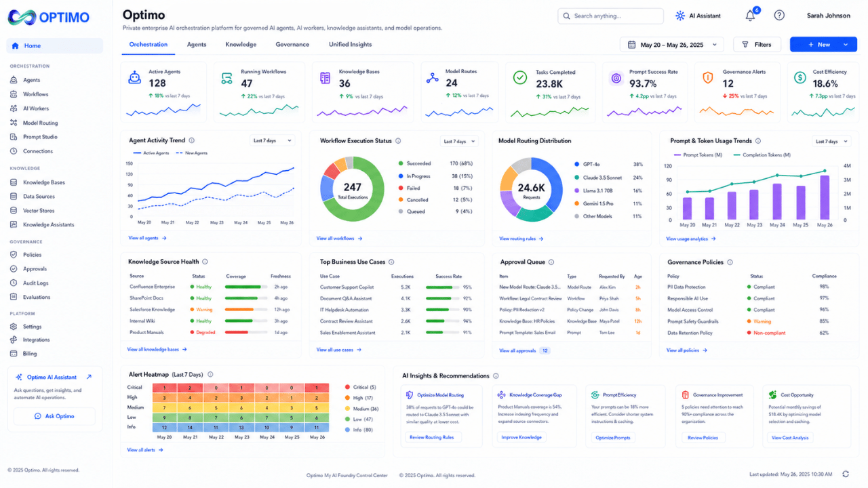Open Workflows in the sidebar

[x=35, y=94]
